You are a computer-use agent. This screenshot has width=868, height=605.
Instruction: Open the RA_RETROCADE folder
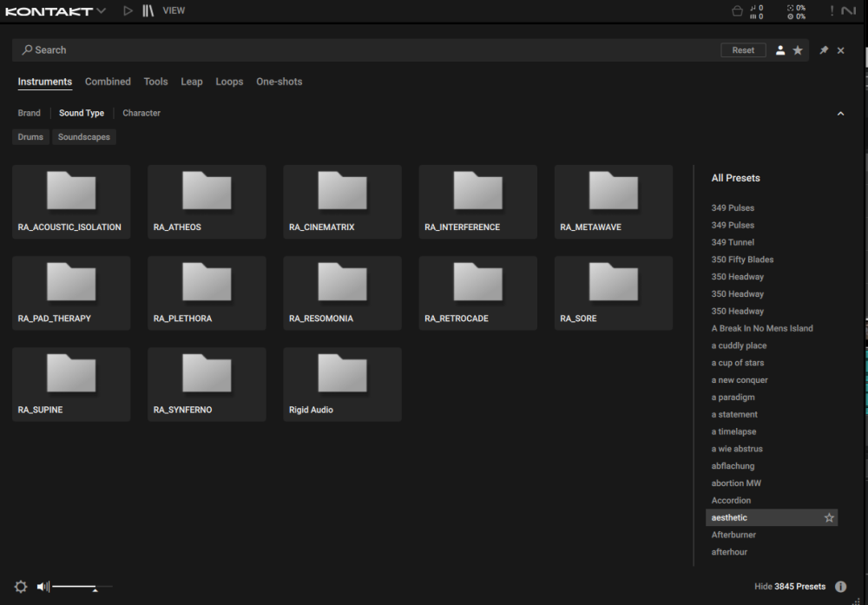tap(478, 293)
